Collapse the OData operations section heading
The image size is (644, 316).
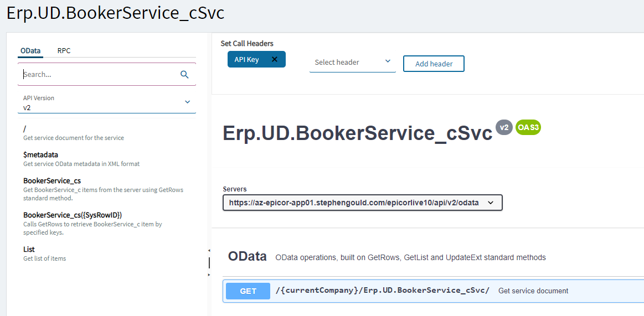coord(248,256)
